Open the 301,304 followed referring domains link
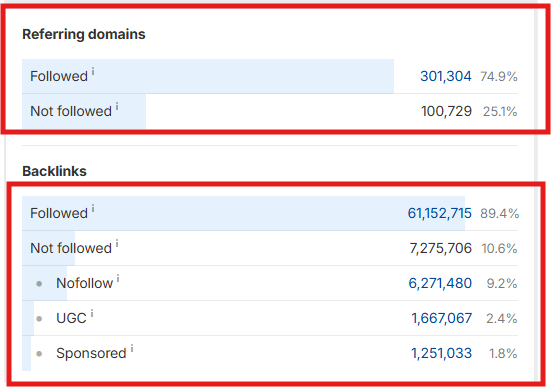This screenshot has height=388, width=552. pyautogui.click(x=446, y=76)
